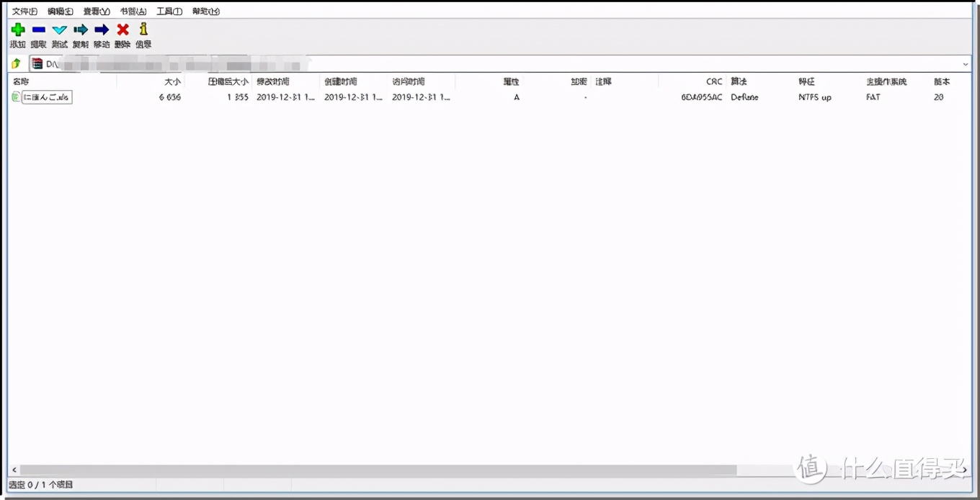Open the 查看 menu
Viewport: 980px width, 500px height.
(x=96, y=11)
